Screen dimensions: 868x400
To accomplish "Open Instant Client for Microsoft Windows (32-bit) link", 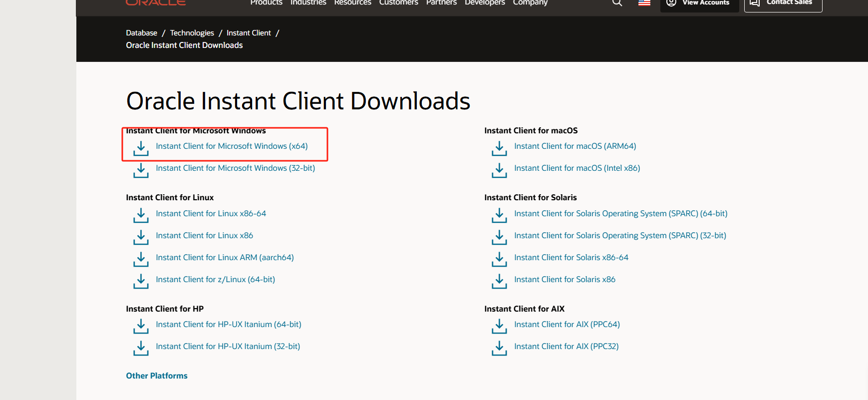I will click(236, 168).
